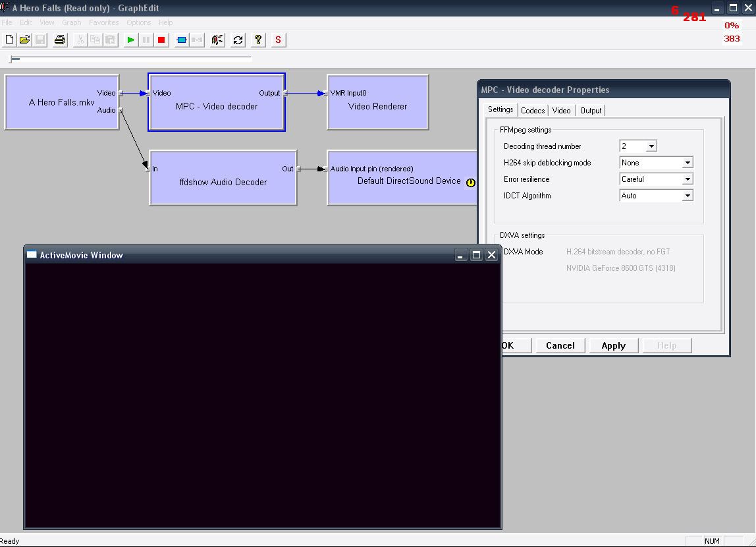This screenshot has width=756, height=547.
Task: Click the Cancel button
Action: point(560,345)
